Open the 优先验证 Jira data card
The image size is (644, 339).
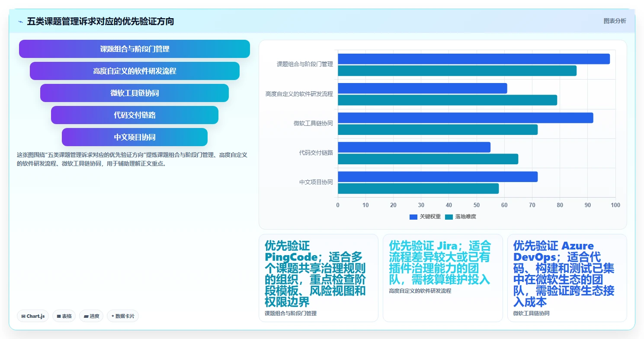pos(442,278)
